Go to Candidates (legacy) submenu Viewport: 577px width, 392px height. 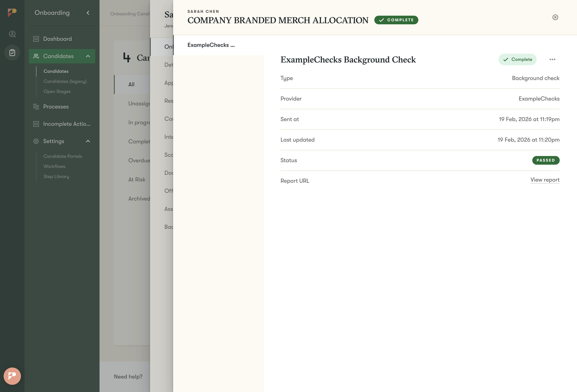click(65, 81)
